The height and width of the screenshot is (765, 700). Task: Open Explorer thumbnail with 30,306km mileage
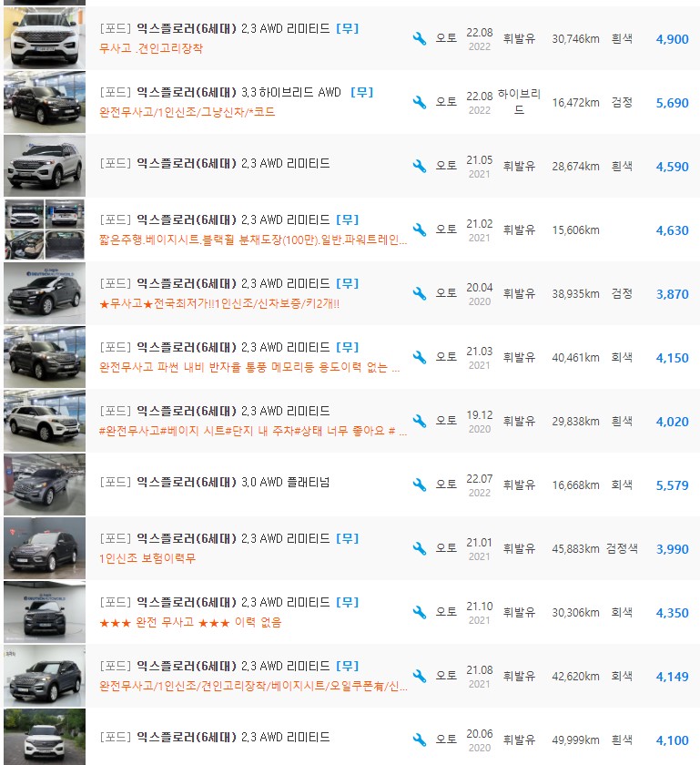[45, 612]
